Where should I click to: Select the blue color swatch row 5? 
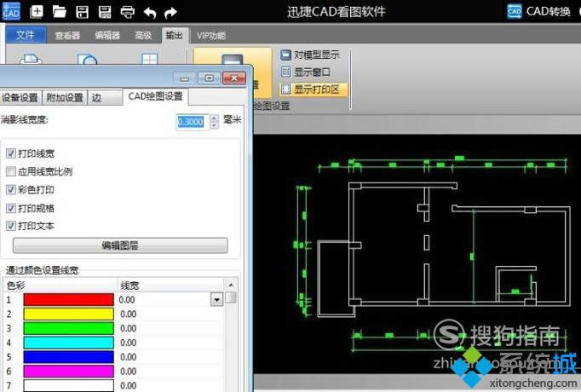pos(68,357)
